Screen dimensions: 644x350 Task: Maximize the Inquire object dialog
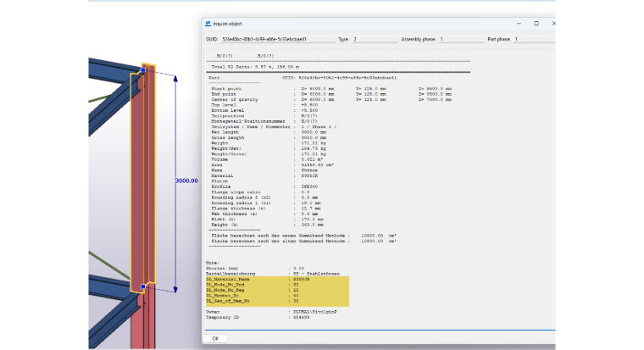536,24
